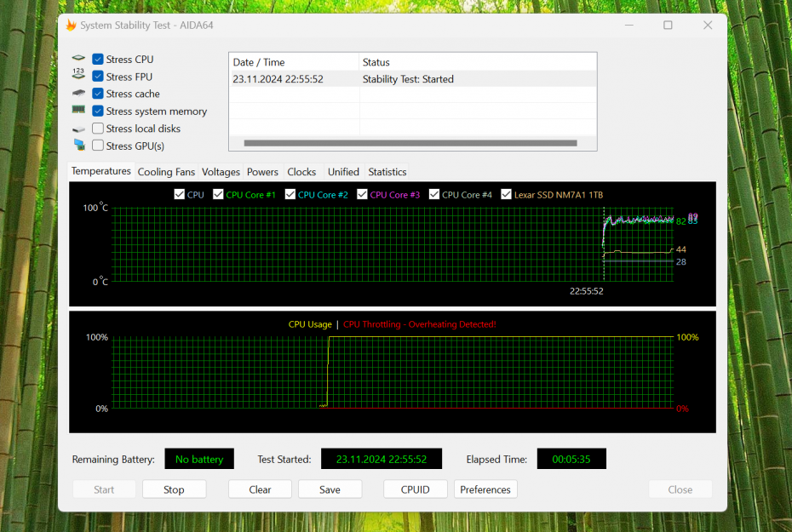
Task: Click the CPUID button
Action: (415, 489)
